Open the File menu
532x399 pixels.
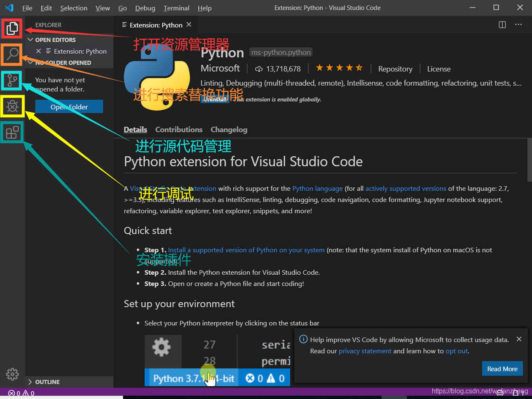tap(27, 8)
